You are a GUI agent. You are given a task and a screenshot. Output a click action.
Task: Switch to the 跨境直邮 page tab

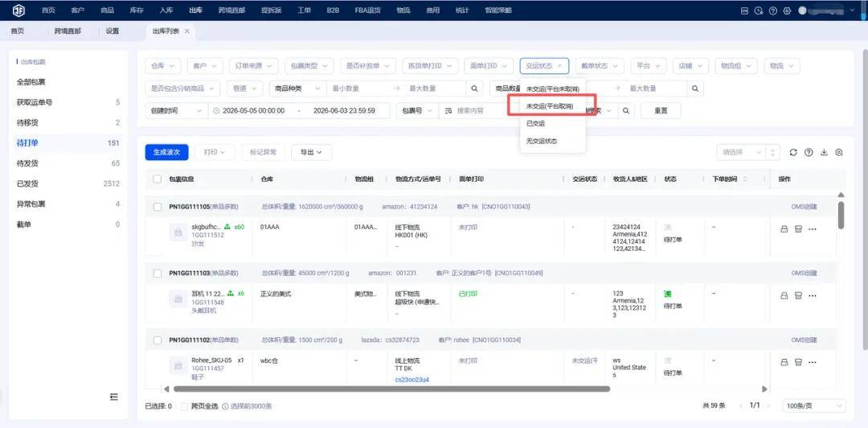[68, 31]
